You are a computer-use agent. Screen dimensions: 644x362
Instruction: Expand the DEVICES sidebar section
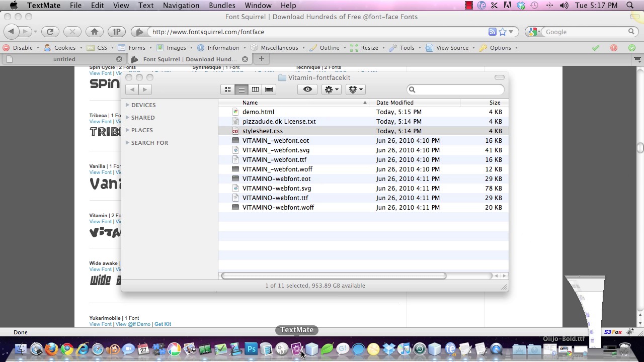pyautogui.click(x=127, y=105)
